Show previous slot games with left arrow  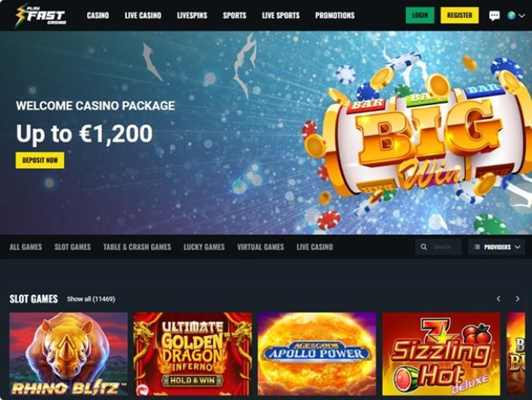[x=498, y=299]
